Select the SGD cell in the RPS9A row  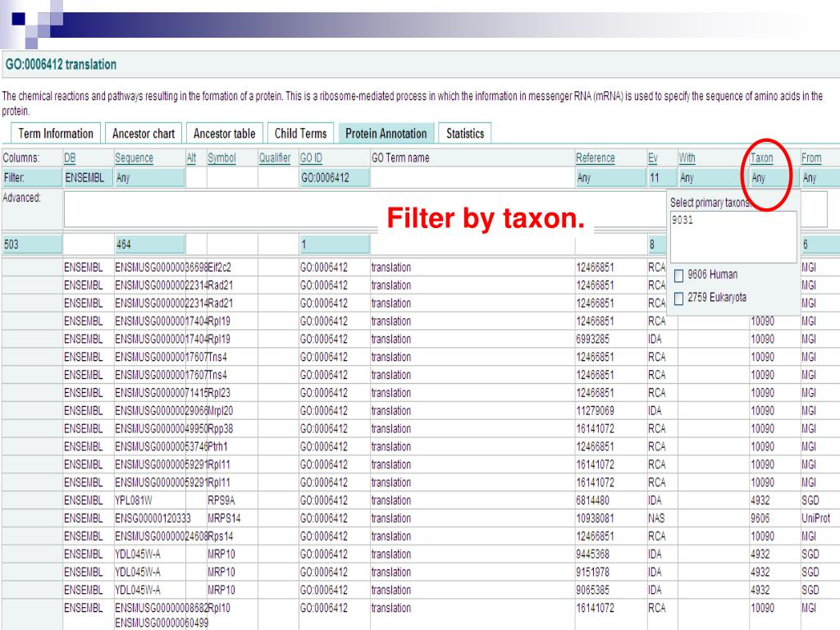[x=810, y=500]
